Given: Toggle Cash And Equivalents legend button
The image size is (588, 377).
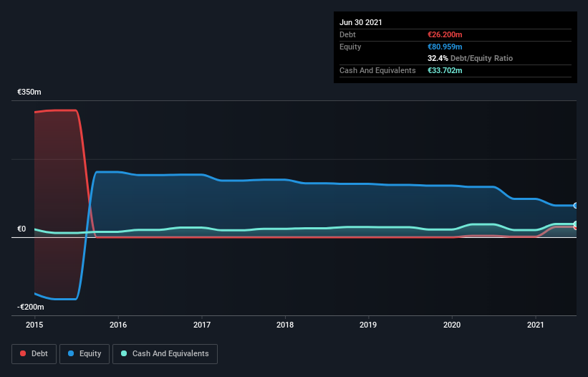Looking at the screenshot, I should point(165,354).
